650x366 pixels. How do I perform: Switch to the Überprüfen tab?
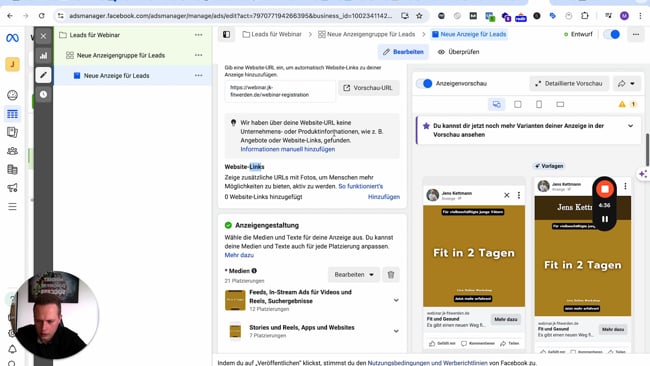[458, 52]
